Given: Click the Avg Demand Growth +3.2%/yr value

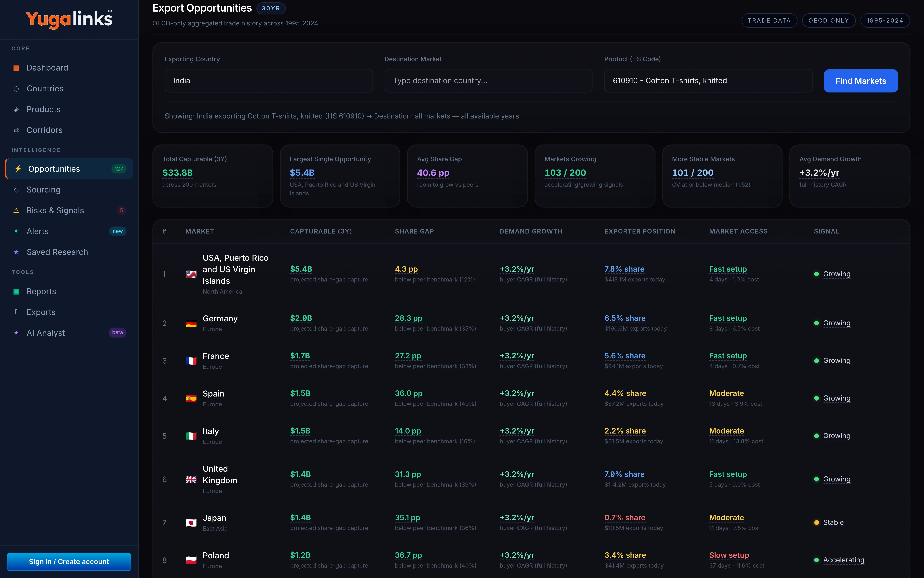Looking at the screenshot, I should click(x=819, y=173).
